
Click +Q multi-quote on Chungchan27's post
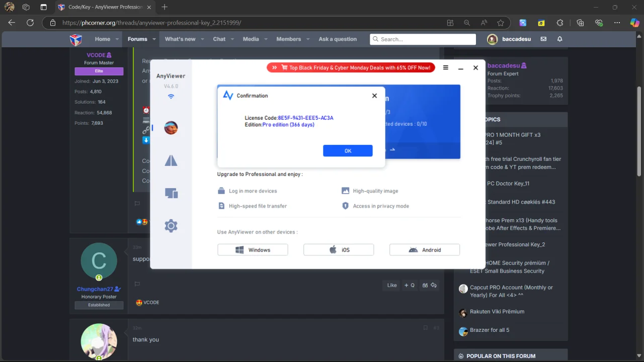pyautogui.click(x=410, y=285)
